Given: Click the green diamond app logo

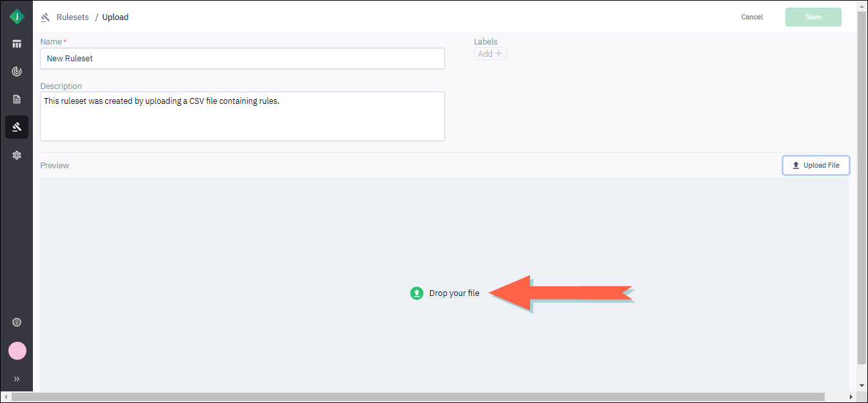Looking at the screenshot, I should click(x=17, y=17).
